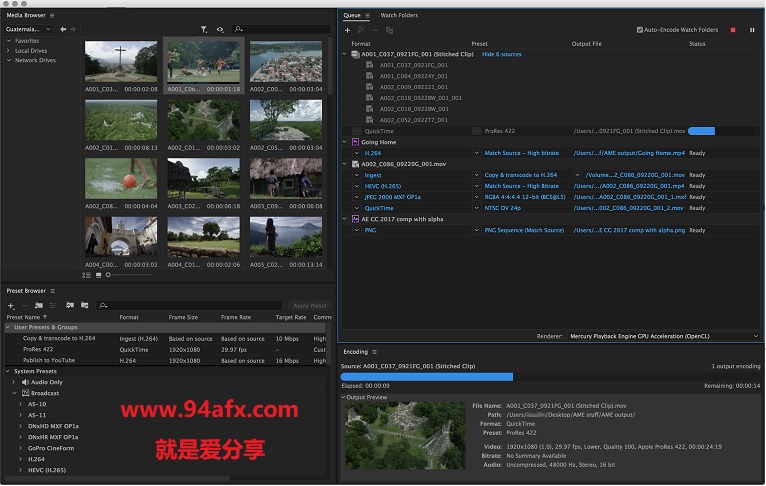
Task: Open the Preset Browser panel menu
Action: 53,291
